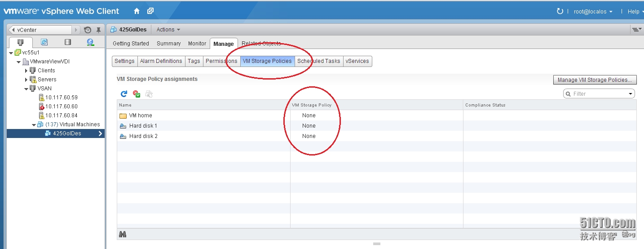Open the Monitor tab
Image resolution: width=644 pixels, height=249 pixels.
coord(197,44)
